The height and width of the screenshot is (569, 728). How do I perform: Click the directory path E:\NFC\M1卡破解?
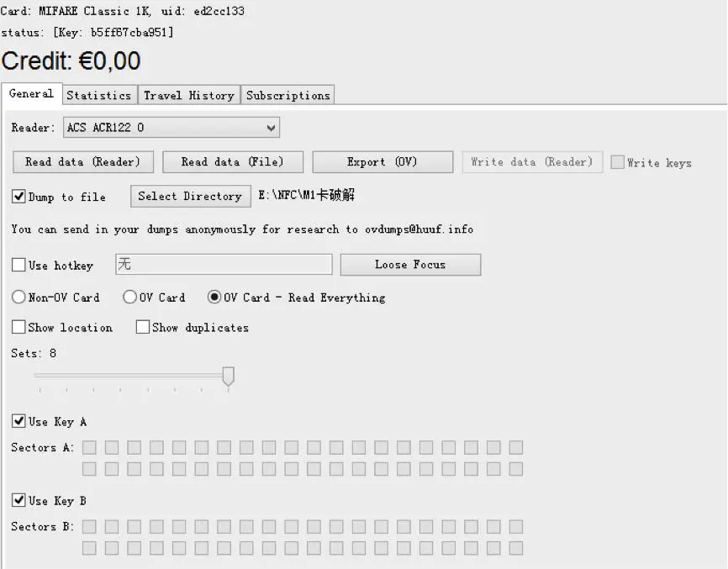coord(307,195)
